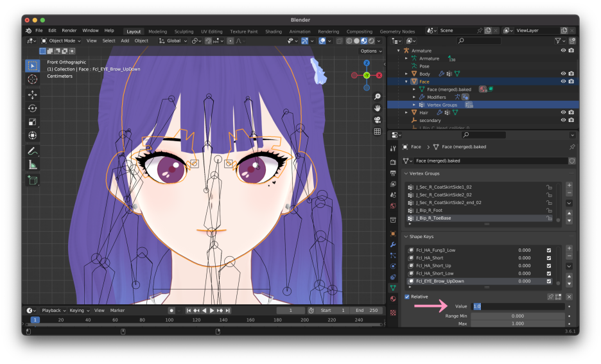
Task: Select the Add Cube tool
Action: pos(33,180)
